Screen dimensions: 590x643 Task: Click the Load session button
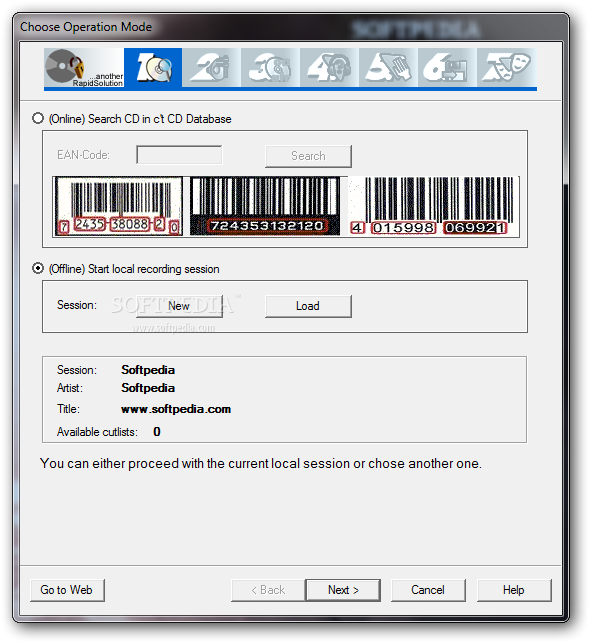[x=308, y=306]
